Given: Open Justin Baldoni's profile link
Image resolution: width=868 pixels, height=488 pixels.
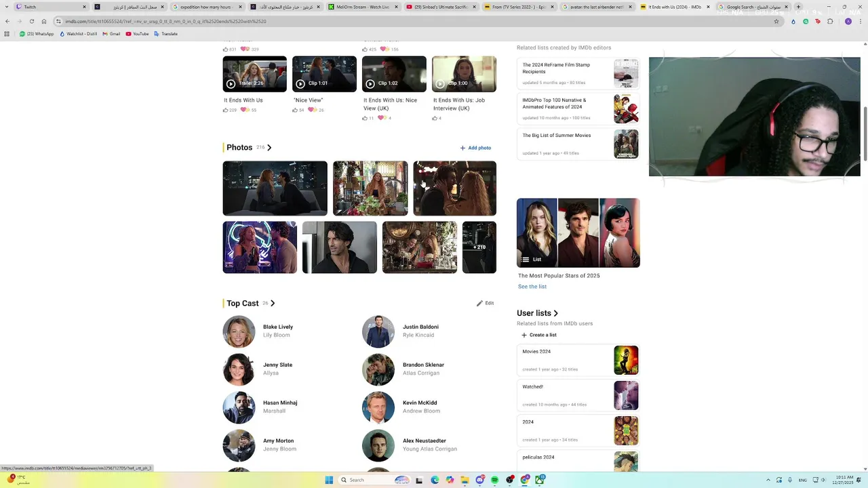Looking at the screenshot, I should pyautogui.click(x=420, y=327).
